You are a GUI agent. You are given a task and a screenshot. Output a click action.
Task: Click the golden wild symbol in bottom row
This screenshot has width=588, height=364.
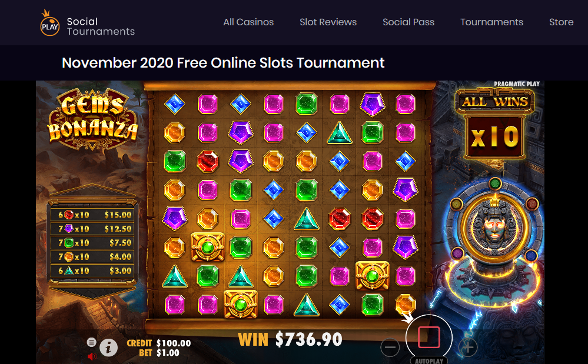coord(240,304)
